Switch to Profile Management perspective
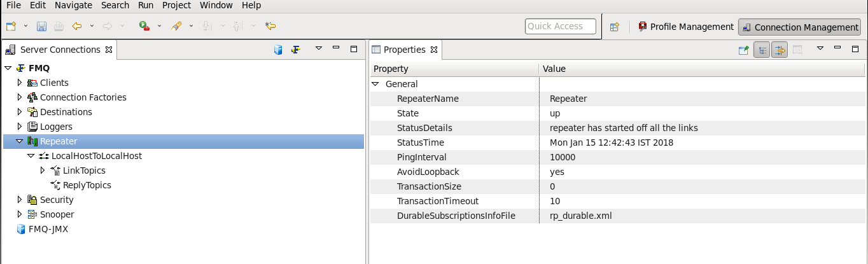This screenshot has width=868, height=264. click(x=685, y=27)
